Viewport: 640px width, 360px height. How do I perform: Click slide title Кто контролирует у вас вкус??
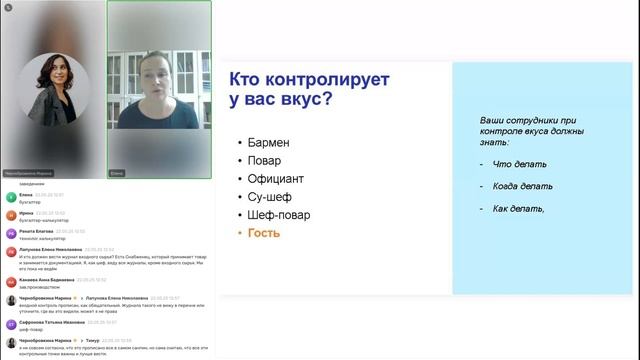(x=309, y=89)
